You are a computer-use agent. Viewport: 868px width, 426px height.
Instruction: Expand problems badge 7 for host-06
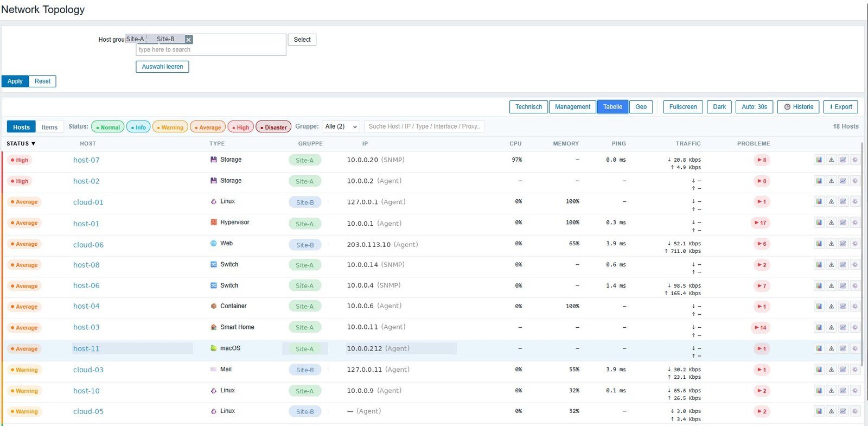click(762, 285)
